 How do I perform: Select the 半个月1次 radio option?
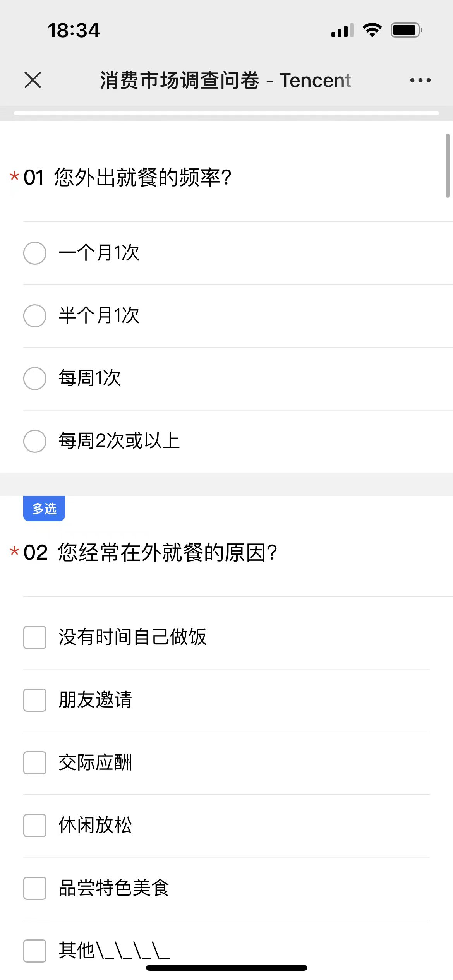[35, 316]
